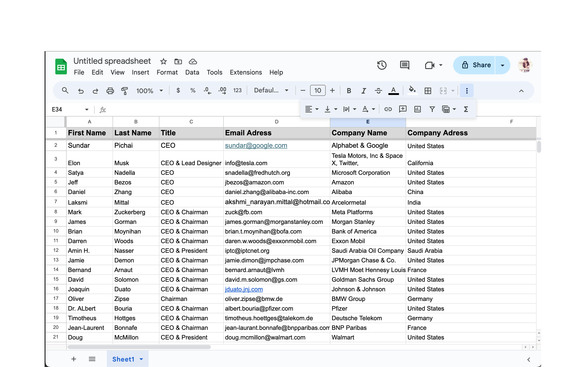Viewport: 588px width, 367px height.
Task: Click the borders grid icon
Action: click(x=428, y=91)
